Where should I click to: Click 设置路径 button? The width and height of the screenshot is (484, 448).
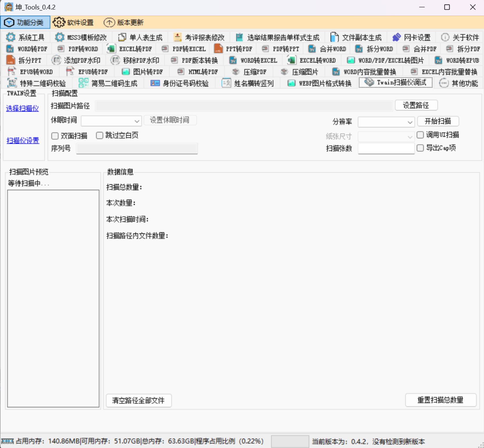pos(416,105)
